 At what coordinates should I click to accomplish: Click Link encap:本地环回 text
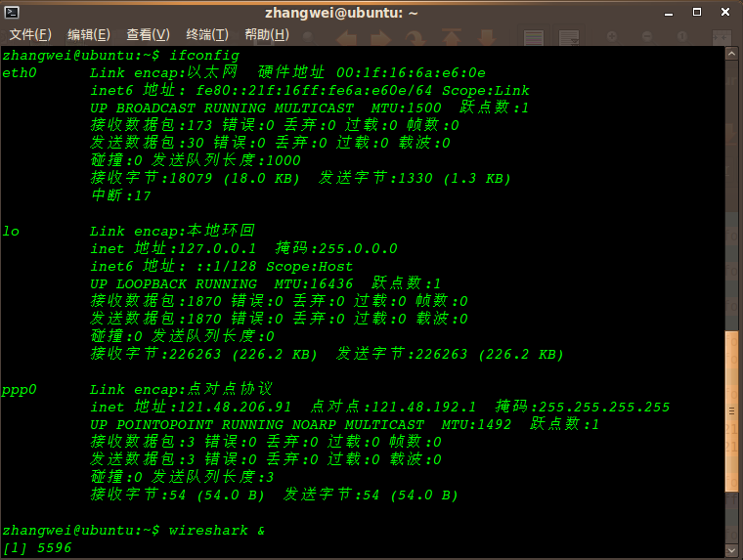click(x=172, y=231)
